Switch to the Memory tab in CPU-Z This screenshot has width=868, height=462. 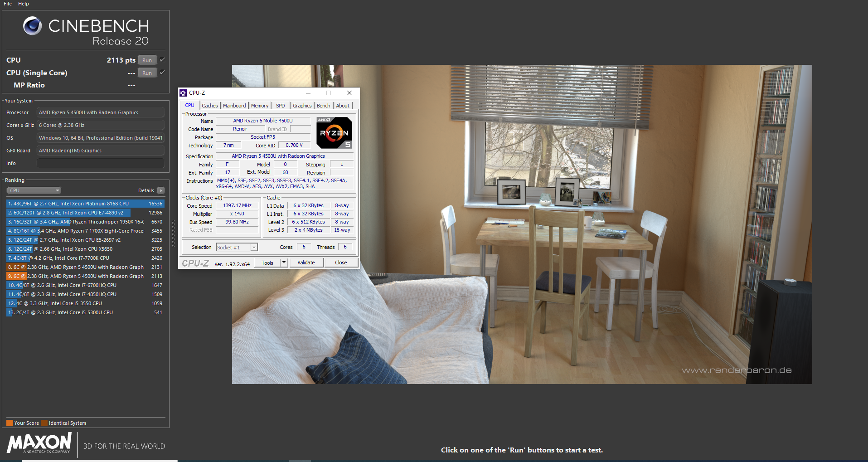click(260, 106)
